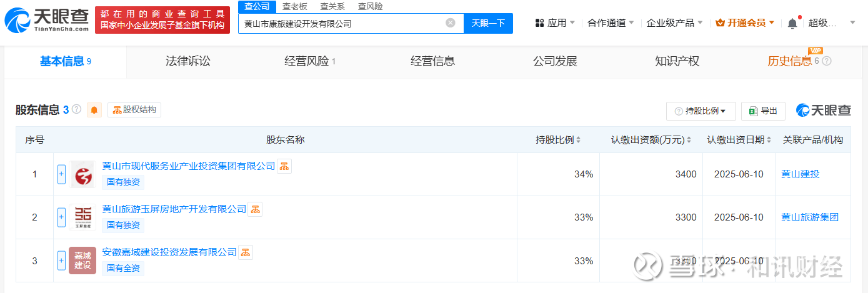Image resolution: width=868 pixels, height=293 pixels.
Task: Switch to 查老板 search tab
Action: [294, 6]
